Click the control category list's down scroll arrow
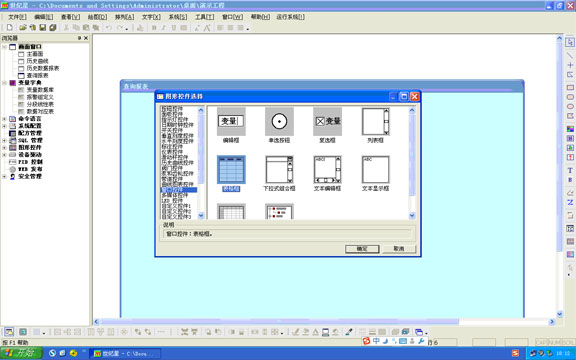This screenshot has height=360, width=576. 201,216
